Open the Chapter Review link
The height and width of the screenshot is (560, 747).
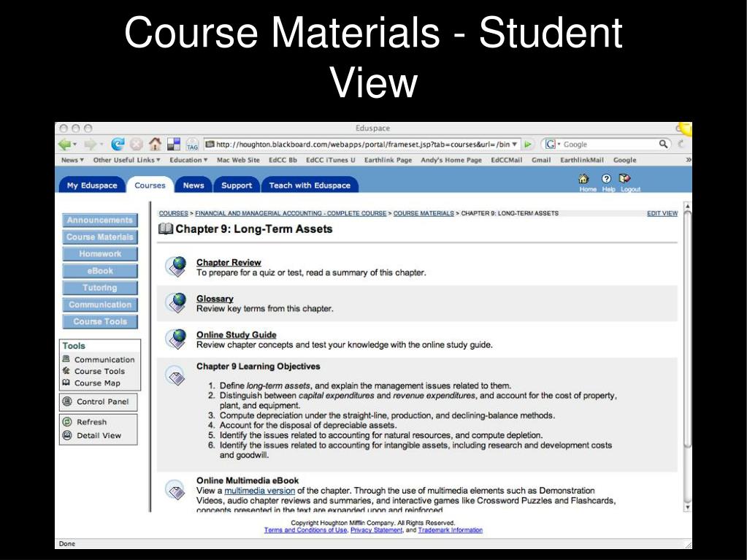pos(229,262)
